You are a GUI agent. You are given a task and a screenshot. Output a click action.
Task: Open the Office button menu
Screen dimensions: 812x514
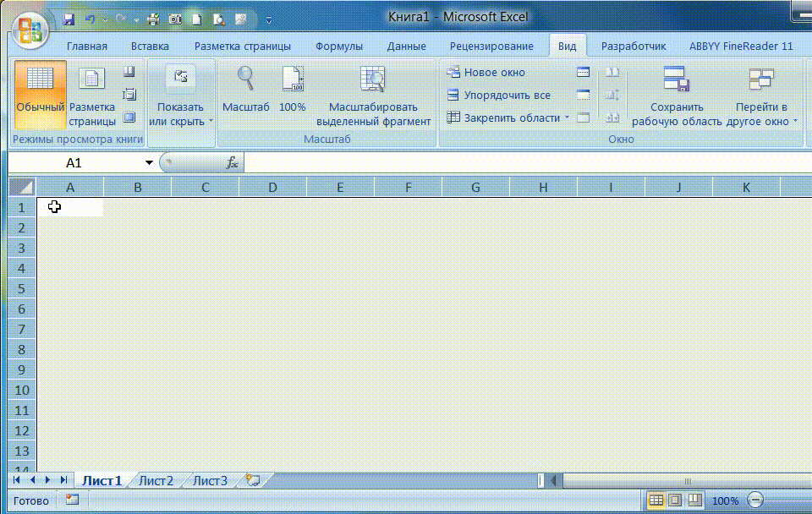(30, 30)
